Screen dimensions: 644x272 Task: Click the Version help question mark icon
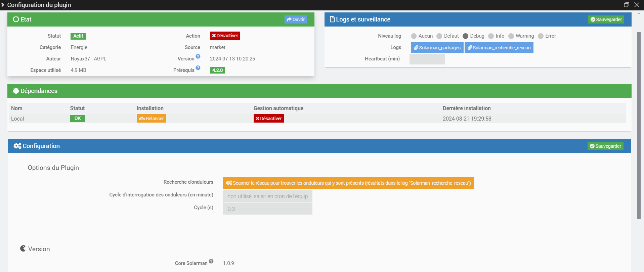click(198, 56)
